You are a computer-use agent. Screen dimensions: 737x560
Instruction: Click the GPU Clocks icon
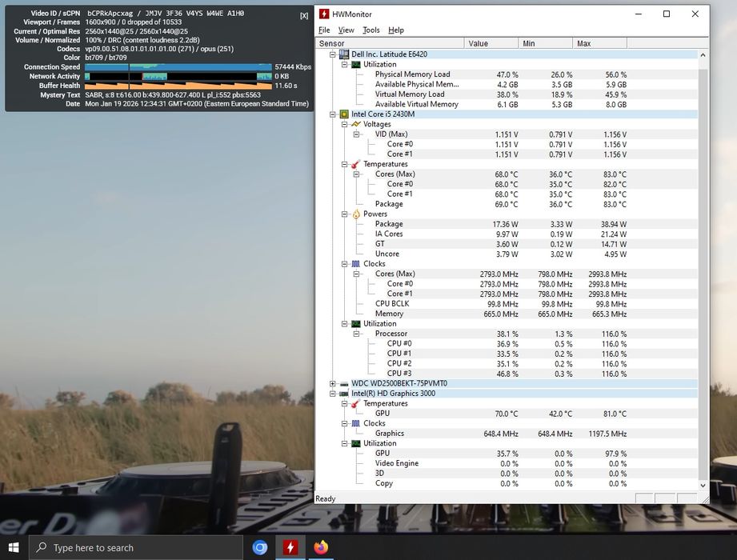pyautogui.click(x=356, y=424)
